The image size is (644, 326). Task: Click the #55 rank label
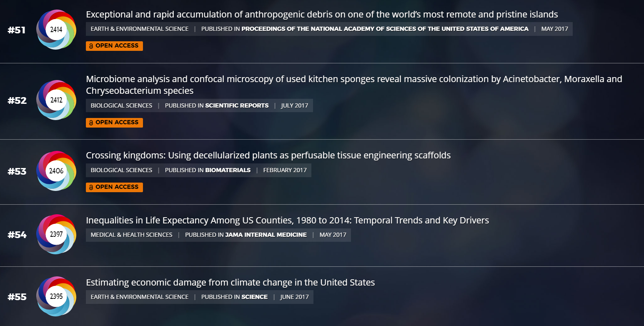[17, 297]
